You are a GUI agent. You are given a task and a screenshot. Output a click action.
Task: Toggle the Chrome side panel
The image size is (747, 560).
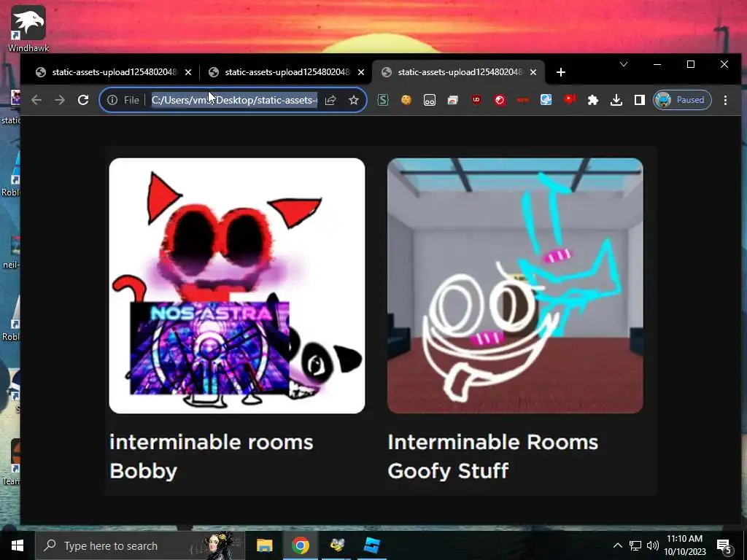click(640, 100)
